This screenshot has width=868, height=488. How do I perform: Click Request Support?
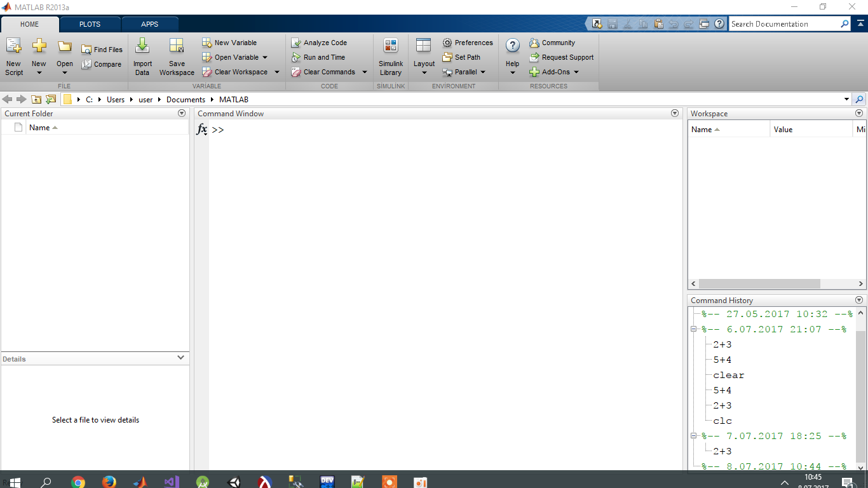(x=562, y=57)
